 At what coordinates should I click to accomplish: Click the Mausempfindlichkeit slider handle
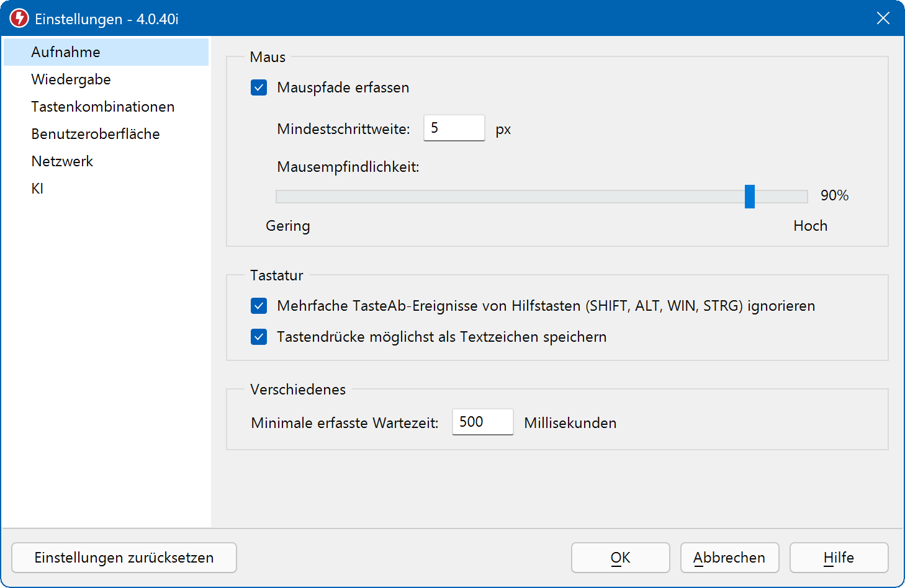point(749,197)
